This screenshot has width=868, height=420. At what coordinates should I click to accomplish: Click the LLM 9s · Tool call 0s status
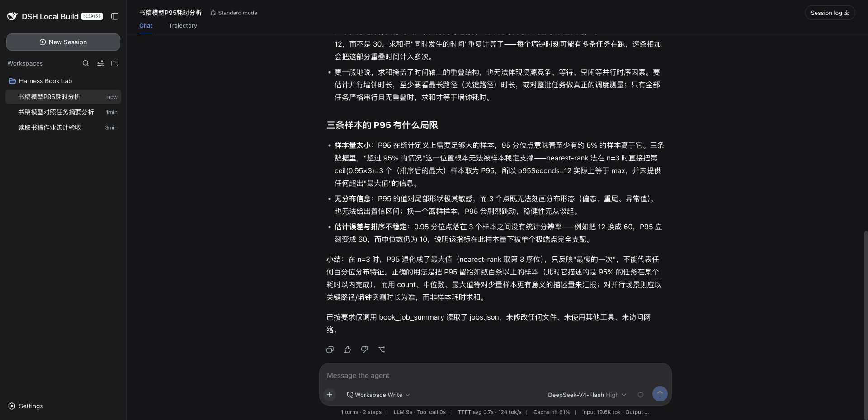pos(420,412)
